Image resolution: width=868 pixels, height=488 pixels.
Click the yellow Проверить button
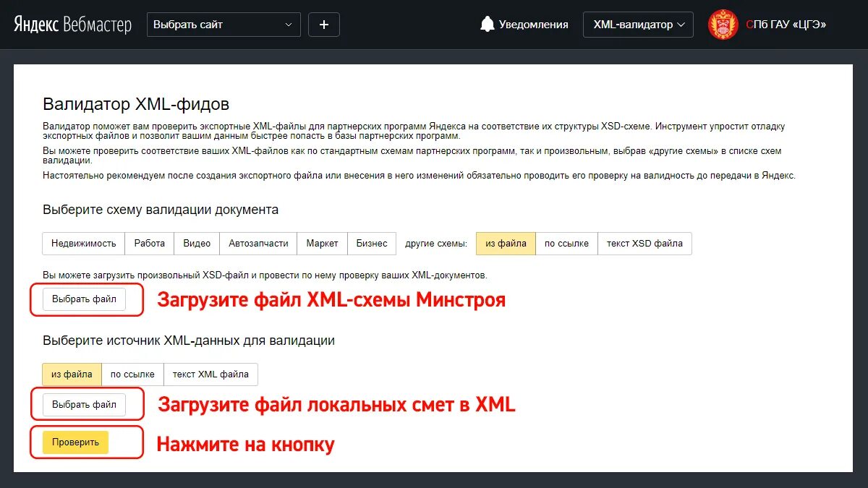75,442
